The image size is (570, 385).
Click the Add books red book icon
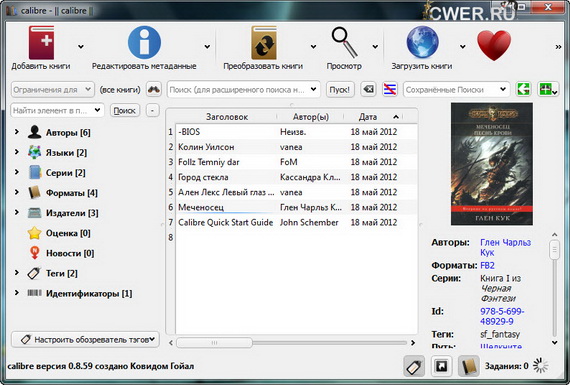pos(41,43)
